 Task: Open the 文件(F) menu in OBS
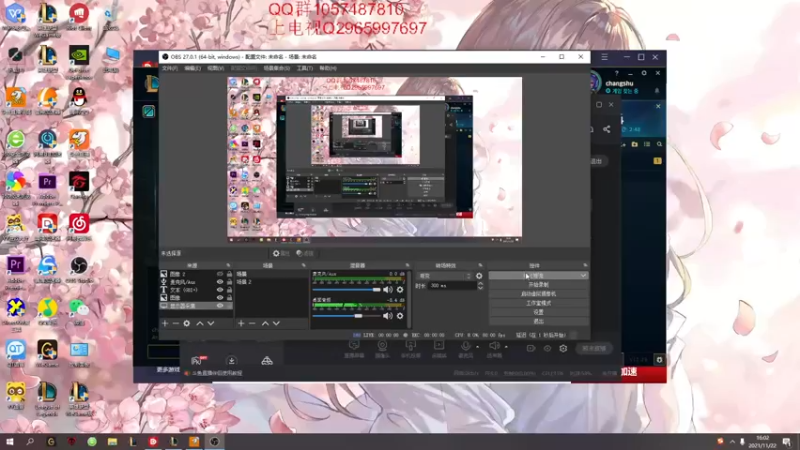point(169,68)
